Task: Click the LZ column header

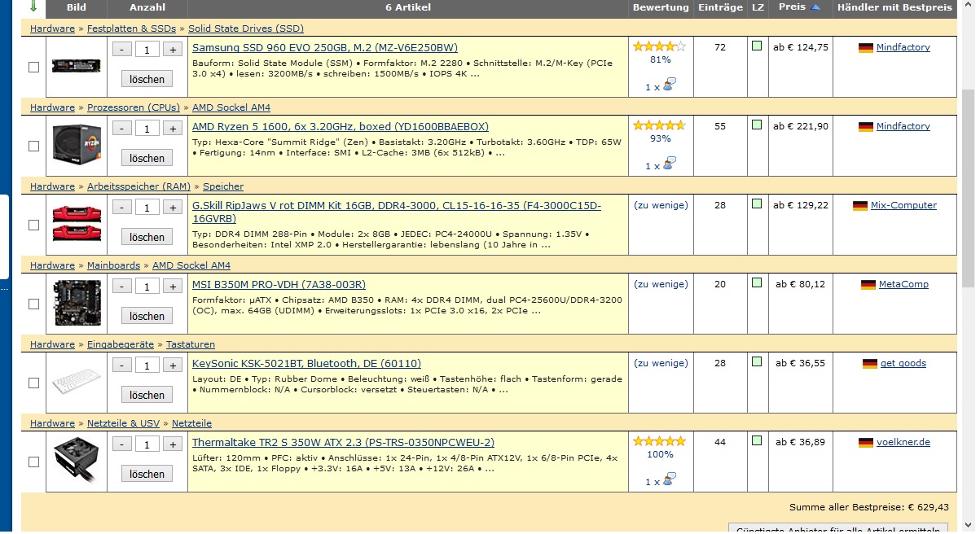Action: coord(758,7)
